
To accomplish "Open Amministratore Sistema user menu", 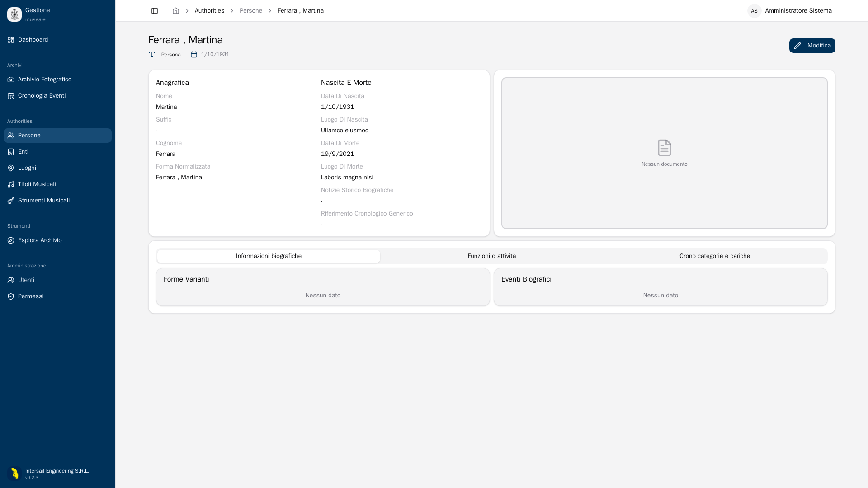I will tap(789, 11).
